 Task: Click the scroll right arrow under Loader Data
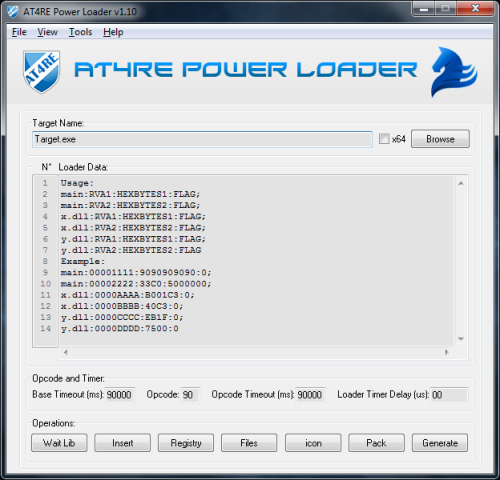447,352
